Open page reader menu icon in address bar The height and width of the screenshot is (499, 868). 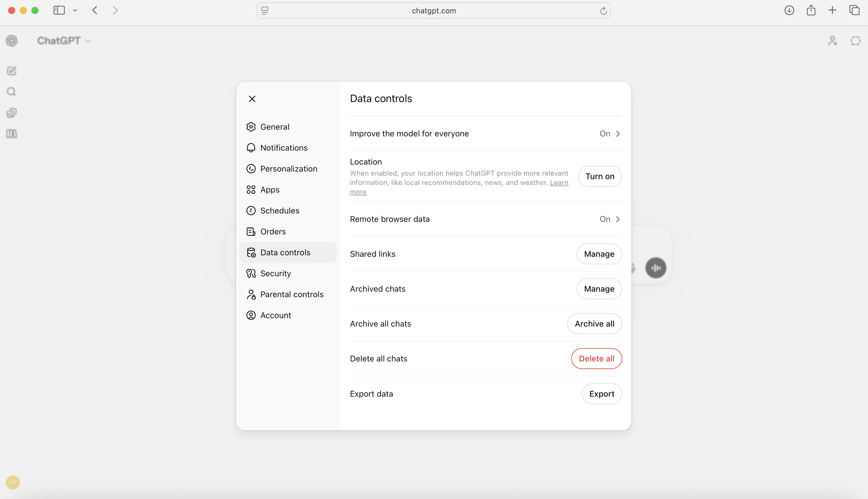tap(265, 11)
